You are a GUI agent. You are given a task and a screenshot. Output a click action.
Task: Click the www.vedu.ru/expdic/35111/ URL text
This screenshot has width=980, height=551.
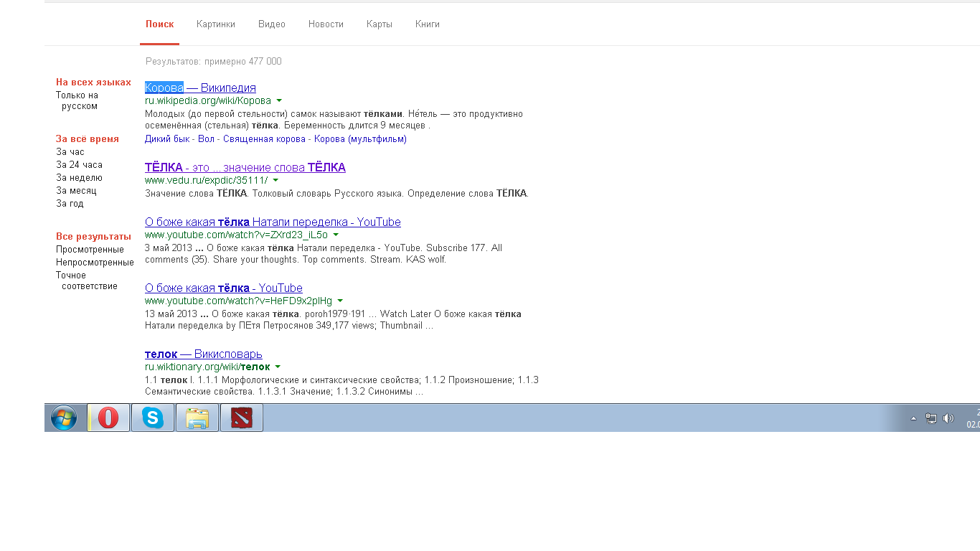point(206,181)
